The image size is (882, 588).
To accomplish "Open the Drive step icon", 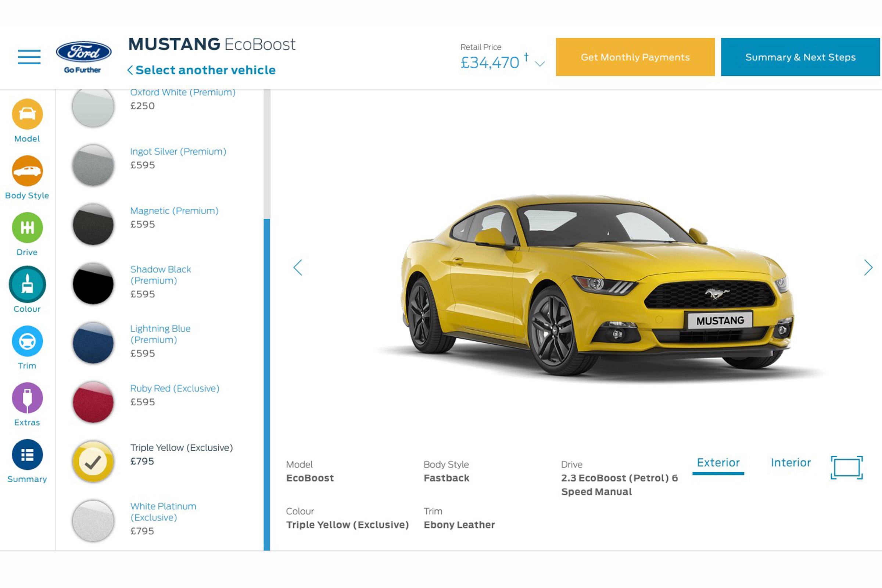I will pos(27,227).
